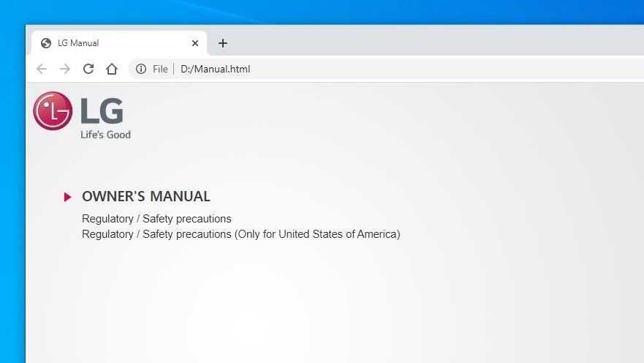
Task: Open a new tab with plus button
Action: point(223,43)
